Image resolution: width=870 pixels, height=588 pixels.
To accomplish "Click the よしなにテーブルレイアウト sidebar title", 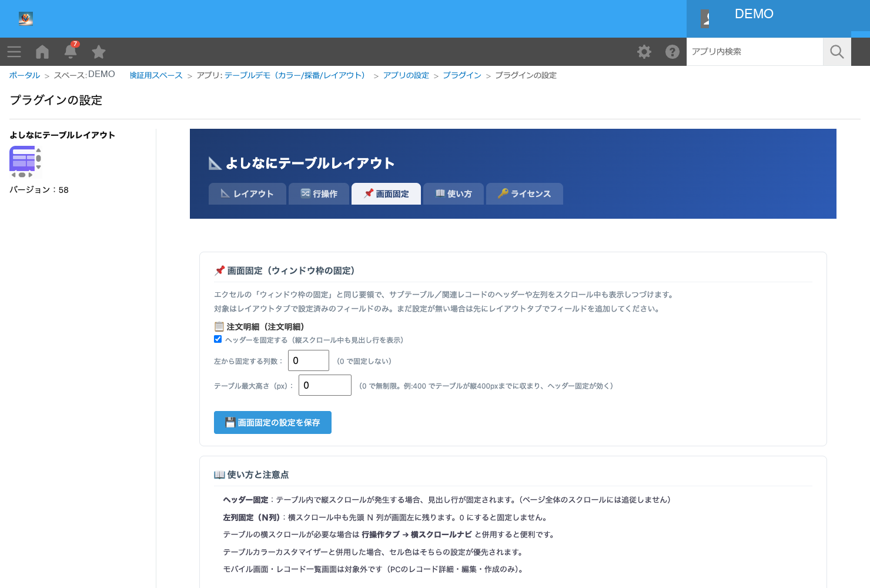I will 62,135.
